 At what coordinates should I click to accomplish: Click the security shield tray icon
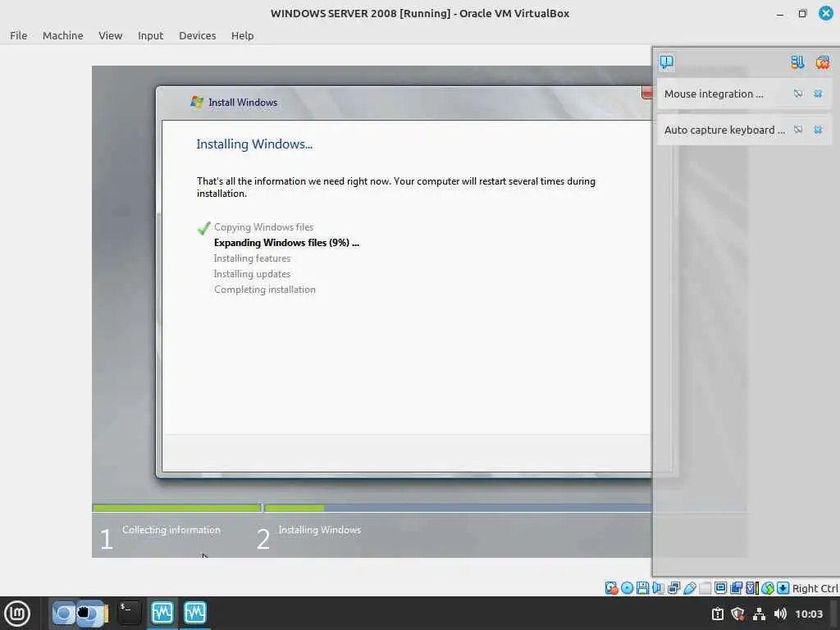pyautogui.click(x=737, y=614)
